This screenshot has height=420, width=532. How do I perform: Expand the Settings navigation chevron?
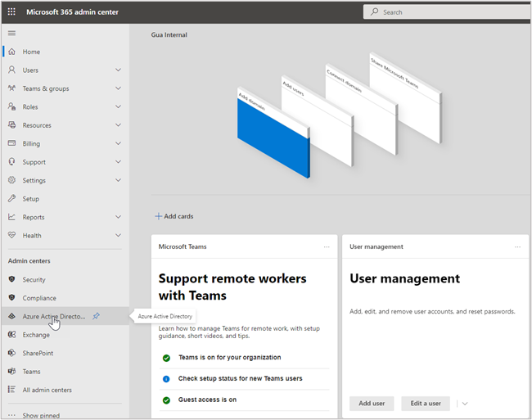tap(119, 181)
